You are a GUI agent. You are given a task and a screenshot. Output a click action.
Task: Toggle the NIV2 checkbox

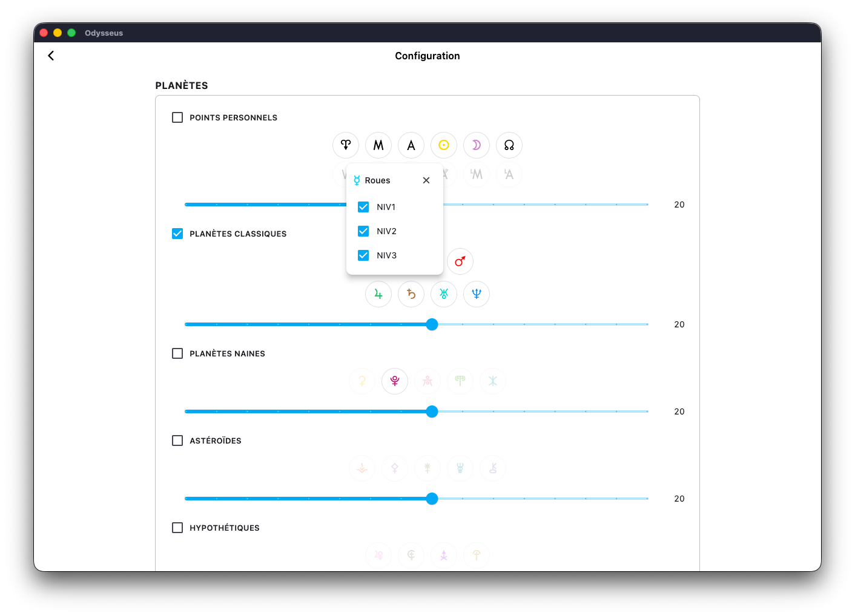tap(363, 231)
